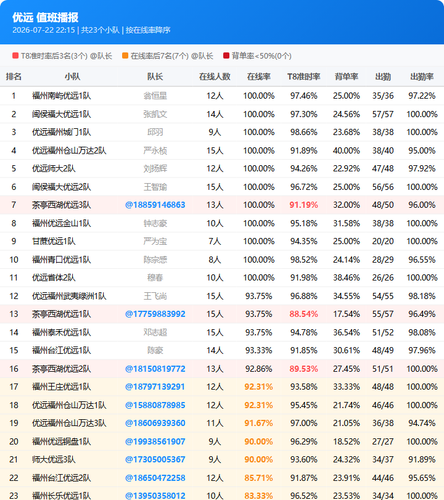Select team 优远福州仓山万达2队 in rank 4
Screen dimensions: 444x500
69,150
